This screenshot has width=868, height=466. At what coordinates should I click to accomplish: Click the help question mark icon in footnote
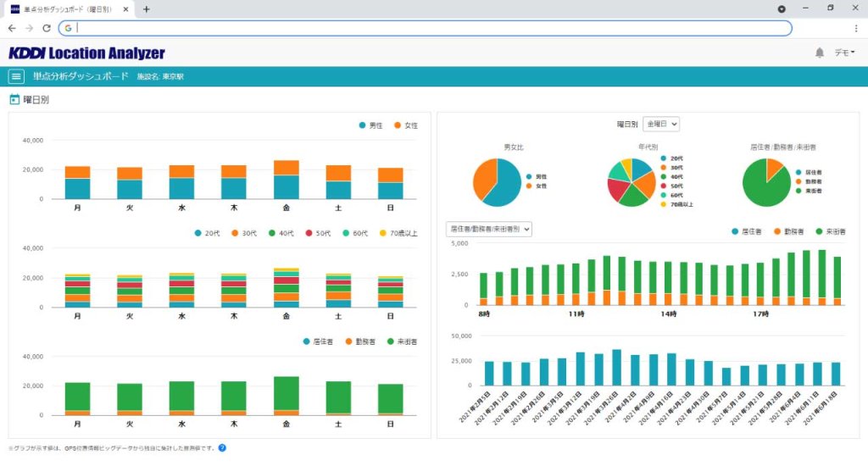(x=222, y=447)
